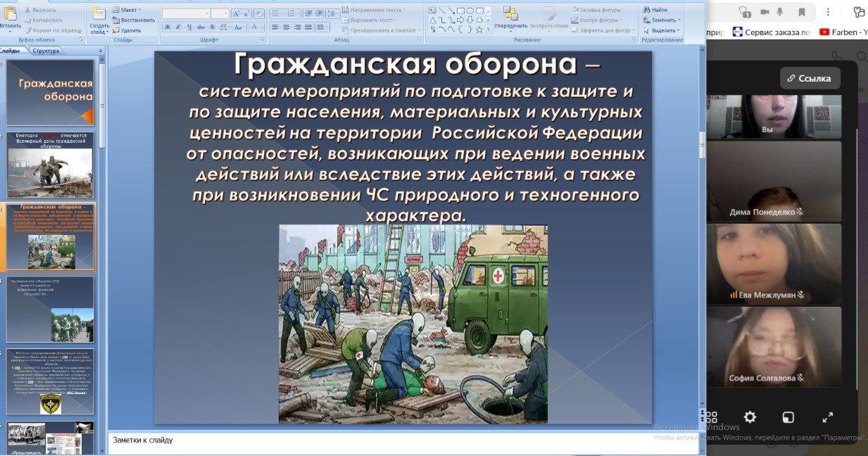This screenshot has width=868, height=456.
Task: Select the oval shape in shapes gallery
Action: 470,11
